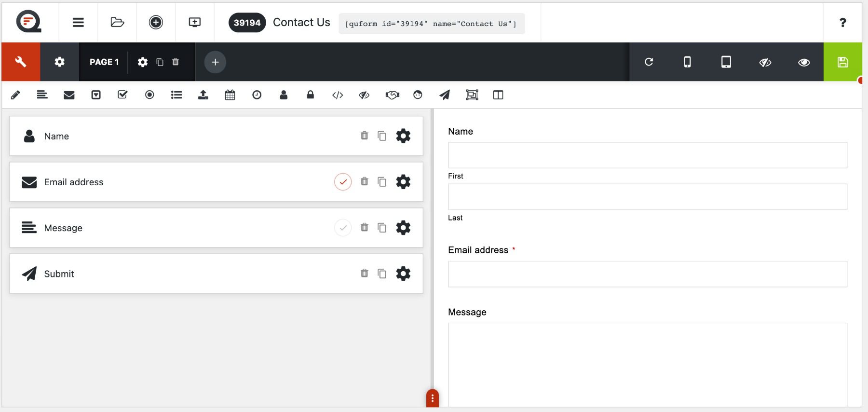
Task: Select the quform shortcode text
Action: (431, 24)
